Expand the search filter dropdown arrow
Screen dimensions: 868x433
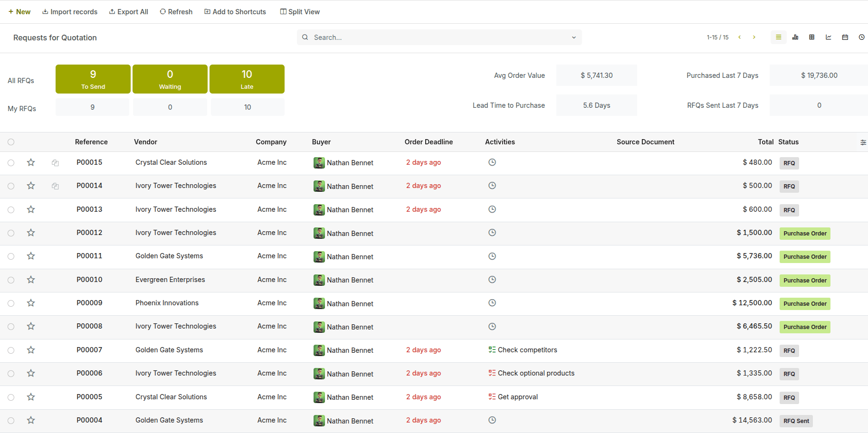[x=573, y=38]
